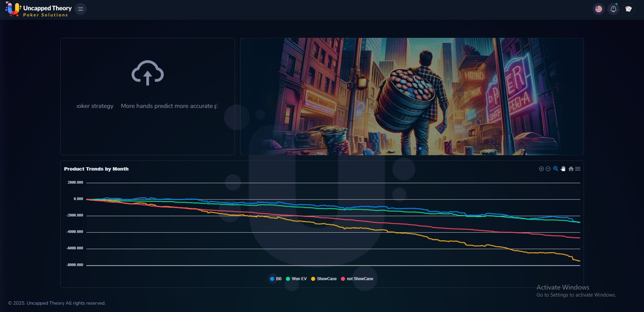Screen dimensions: 644x312
Task: Click the chart zoom out icon
Action: [548, 169]
